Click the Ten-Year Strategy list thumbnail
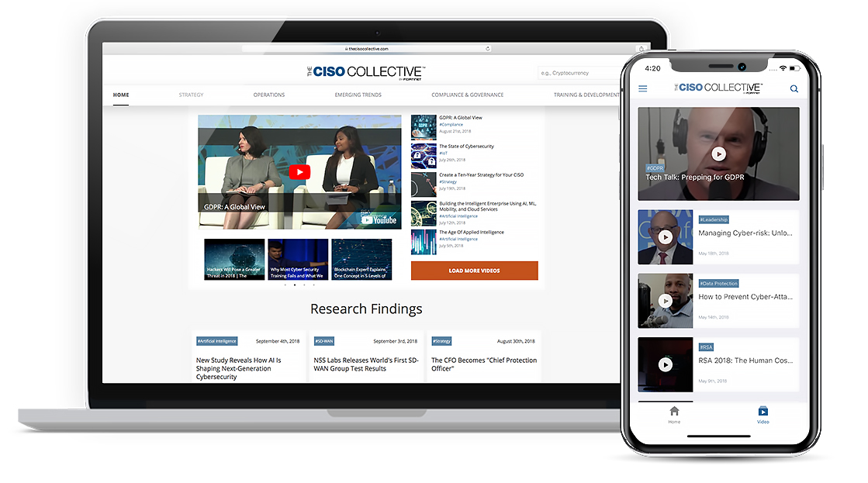Screen dimensions: 868x483 coord(424,185)
